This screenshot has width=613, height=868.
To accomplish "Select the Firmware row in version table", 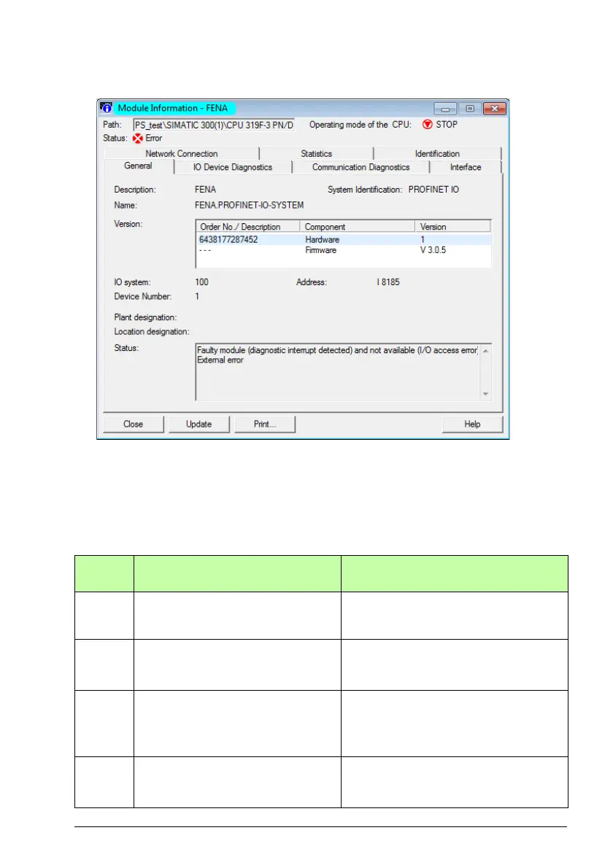I will pyautogui.click(x=343, y=250).
